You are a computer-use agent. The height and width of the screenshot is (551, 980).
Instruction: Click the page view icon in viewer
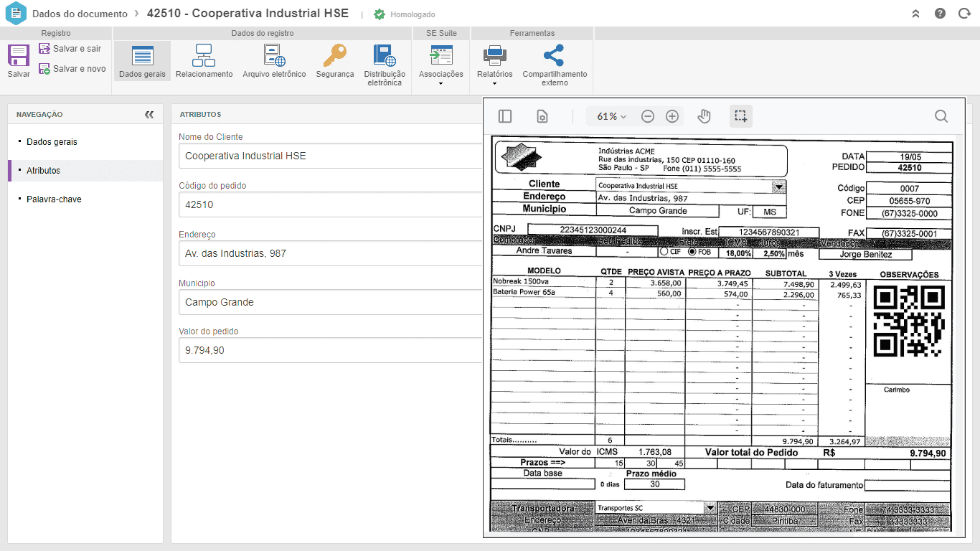(x=542, y=116)
